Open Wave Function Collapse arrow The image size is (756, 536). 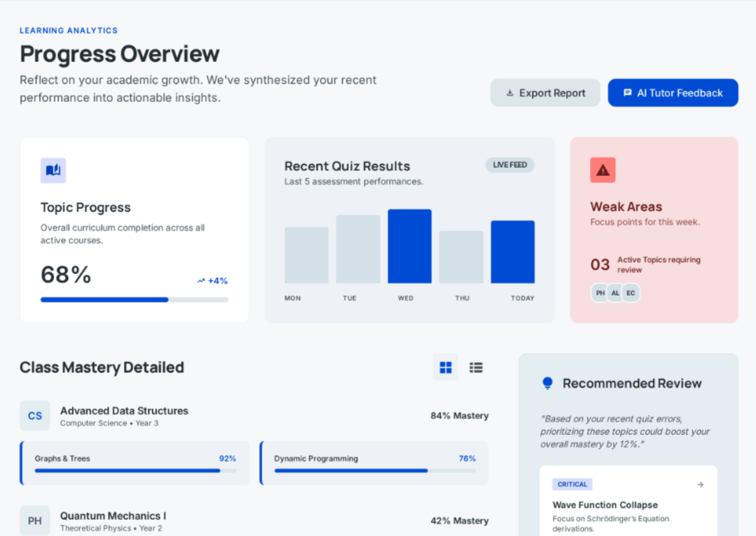(x=700, y=485)
